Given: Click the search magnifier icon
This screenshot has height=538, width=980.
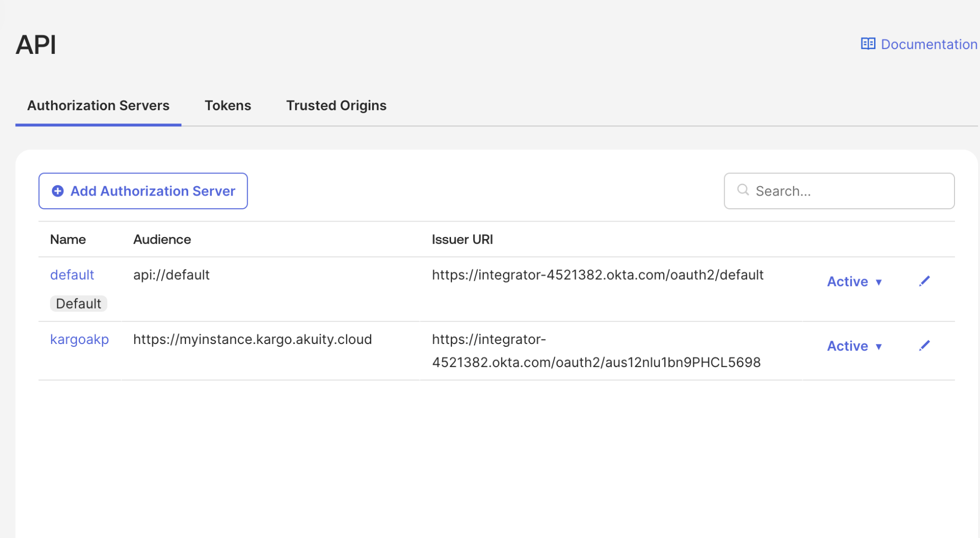Looking at the screenshot, I should [x=743, y=190].
